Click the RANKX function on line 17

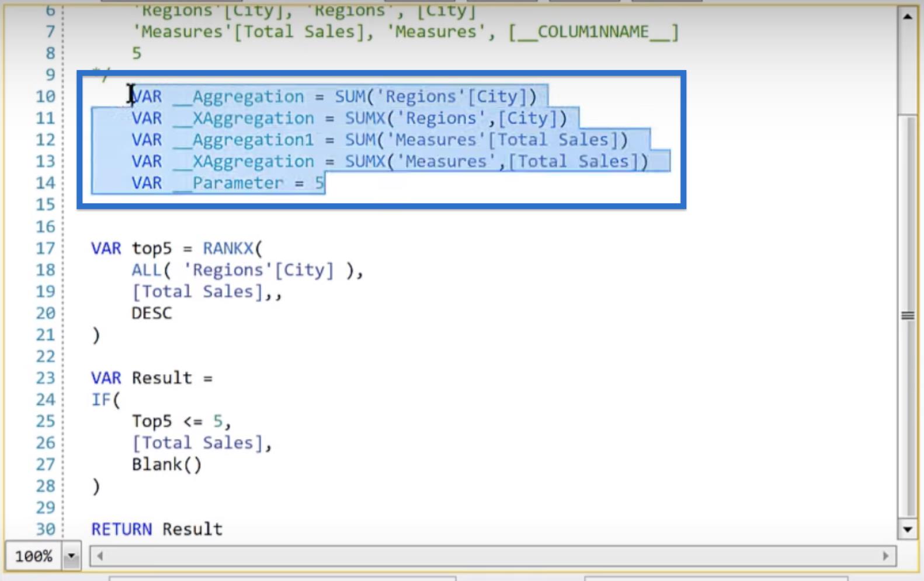pyautogui.click(x=228, y=248)
